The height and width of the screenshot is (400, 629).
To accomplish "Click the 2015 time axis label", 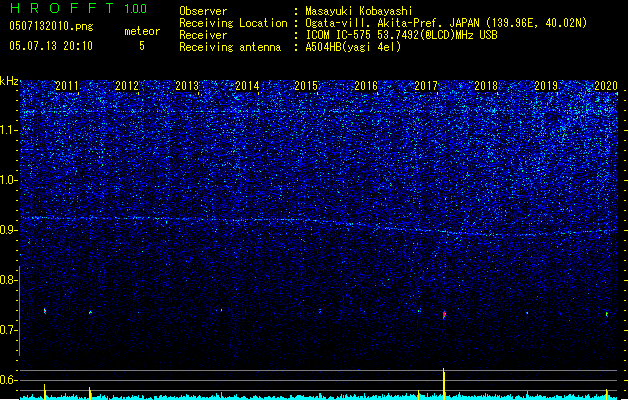I will point(306,86).
